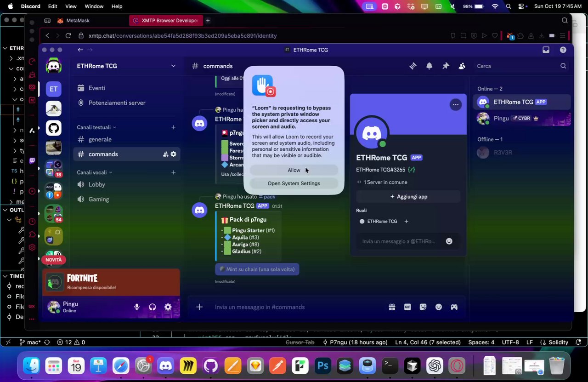The width and height of the screenshot is (588, 382).
Task: Open apps game-controller icon in message bar
Action: (x=454, y=307)
